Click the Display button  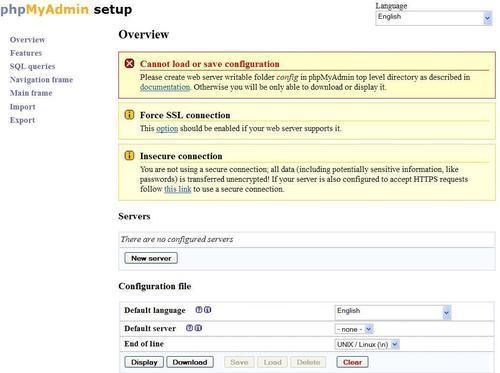pyautogui.click(x=144, y=362)
